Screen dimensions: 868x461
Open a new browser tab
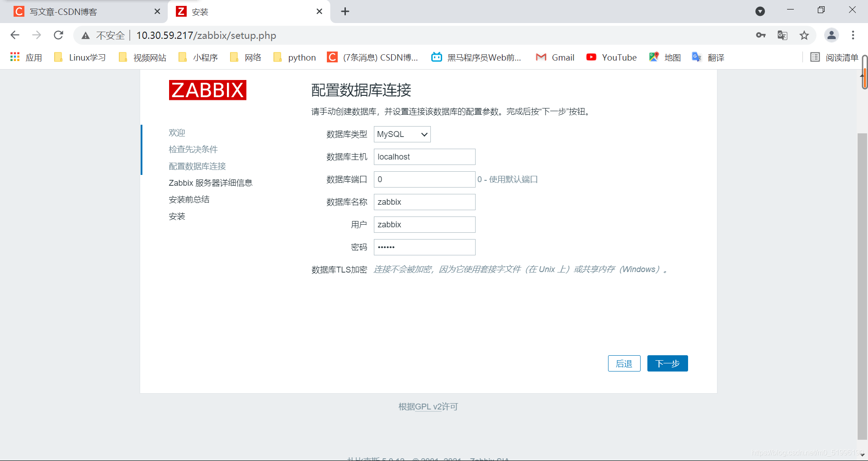pyautogui.click(x=345, y=11)
